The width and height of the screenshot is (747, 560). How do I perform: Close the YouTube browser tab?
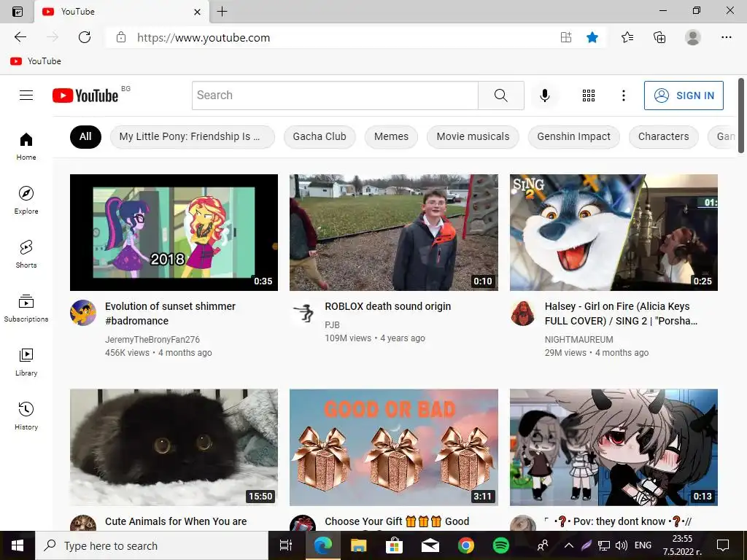coord(197,12)
